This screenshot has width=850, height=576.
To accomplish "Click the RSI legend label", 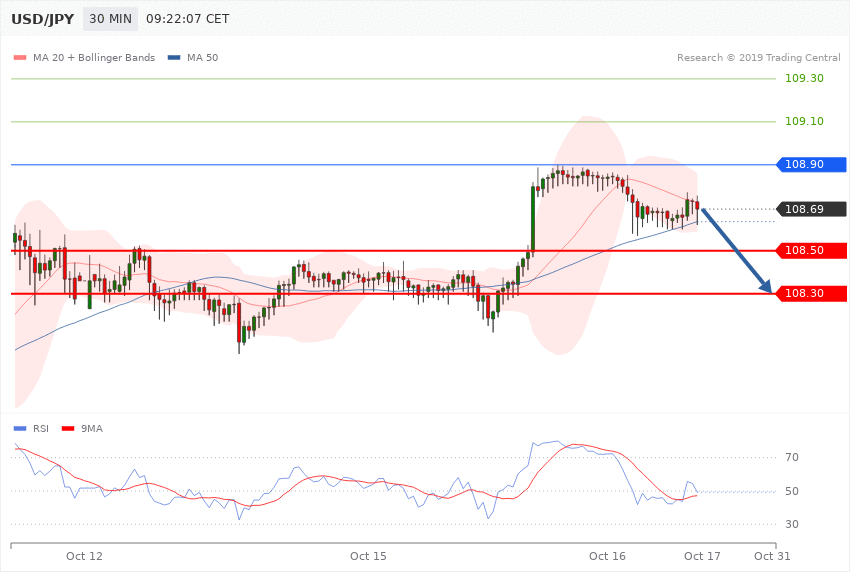I will tap(41, 429).
